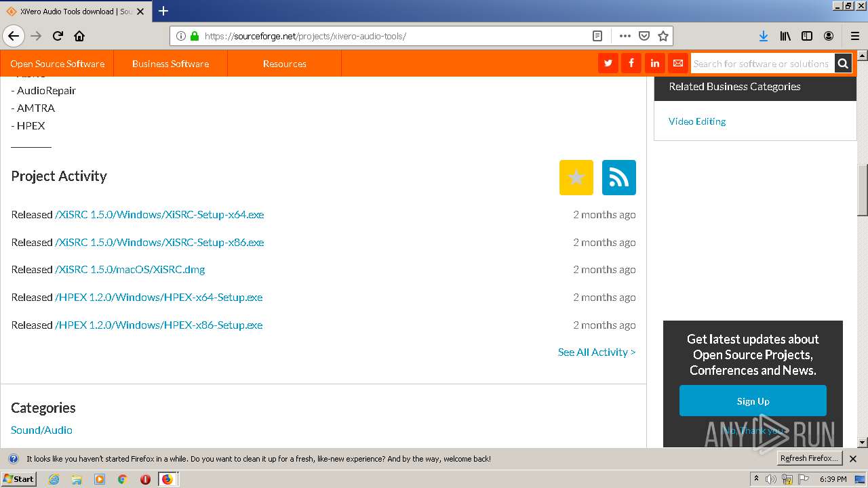Go forward with the browser arrow
This screenshot has height=488, width=868.
coord(36,36)
